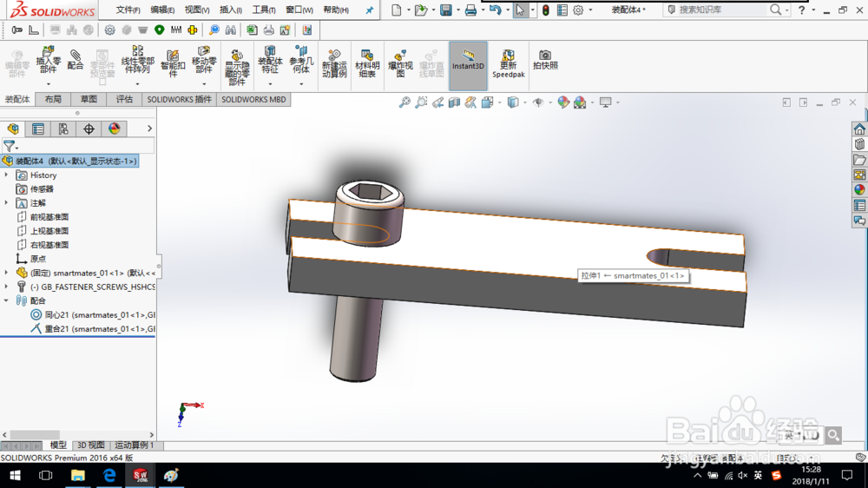Switch to the 评估 (Evaluate) tab
The width and height of the screenshot is (868, 488).
[124, 99]
